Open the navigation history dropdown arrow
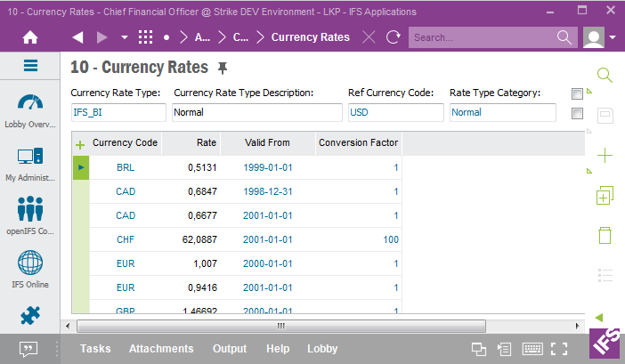625x364 pixels. (124, 37)
